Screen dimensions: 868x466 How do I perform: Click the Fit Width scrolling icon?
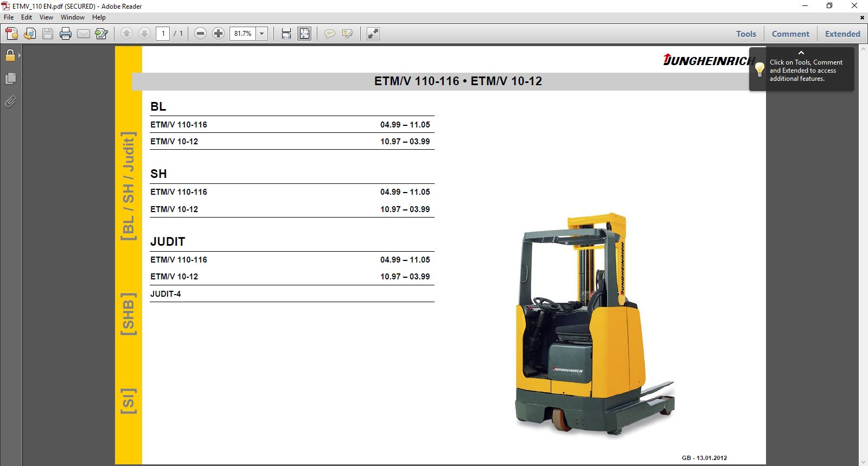tap(286, 34)
